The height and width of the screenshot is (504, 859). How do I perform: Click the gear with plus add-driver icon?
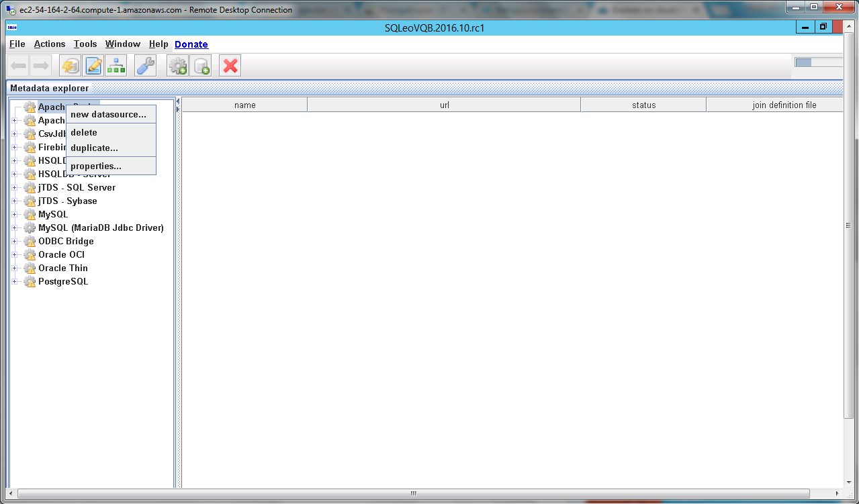pyautogui.click(x=177, y=66)
